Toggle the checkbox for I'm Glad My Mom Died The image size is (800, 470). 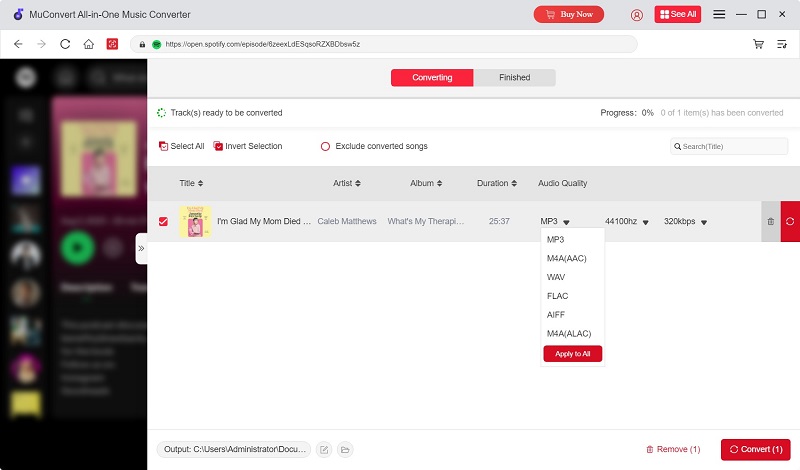click(x=163, y=221)
